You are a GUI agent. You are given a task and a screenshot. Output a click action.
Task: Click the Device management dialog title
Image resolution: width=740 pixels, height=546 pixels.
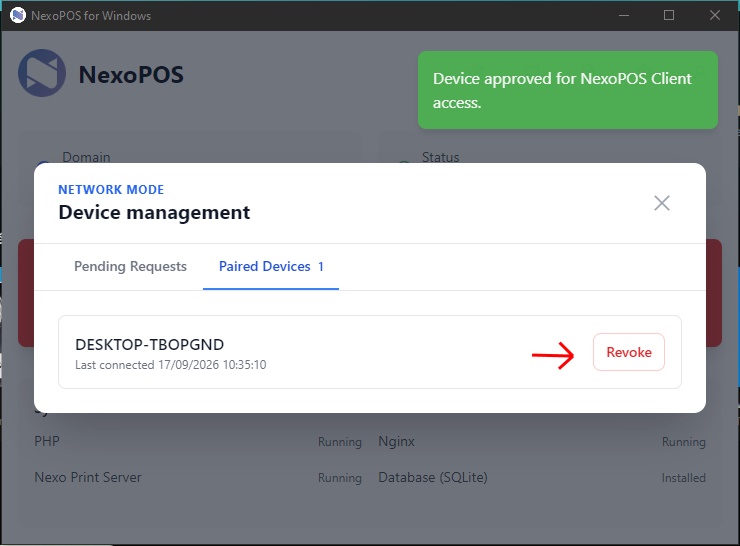pyautogui.click(x=154, y=212)
